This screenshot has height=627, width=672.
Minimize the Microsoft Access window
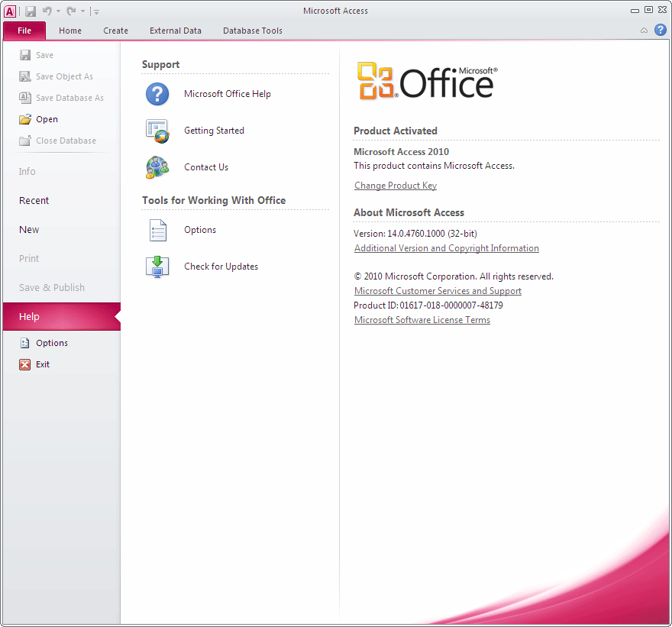[x=635, y=10]
